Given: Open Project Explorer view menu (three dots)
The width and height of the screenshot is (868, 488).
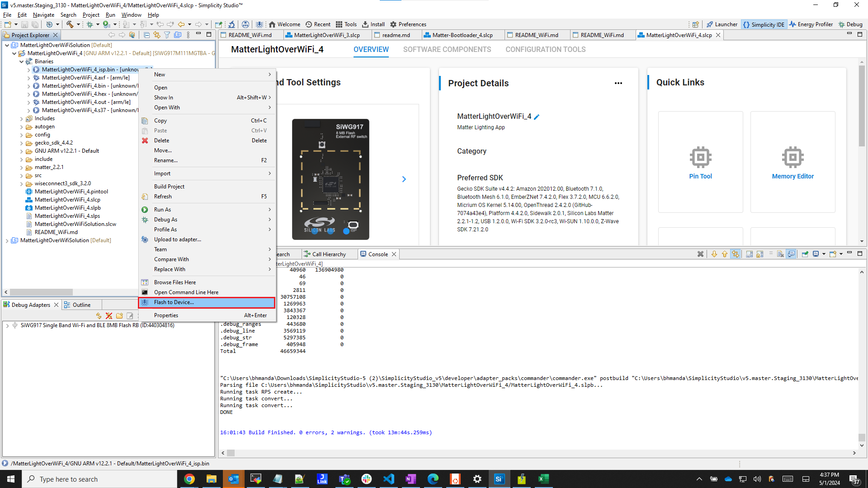Looking at the screenshot, I should click(x=188, y=35).
